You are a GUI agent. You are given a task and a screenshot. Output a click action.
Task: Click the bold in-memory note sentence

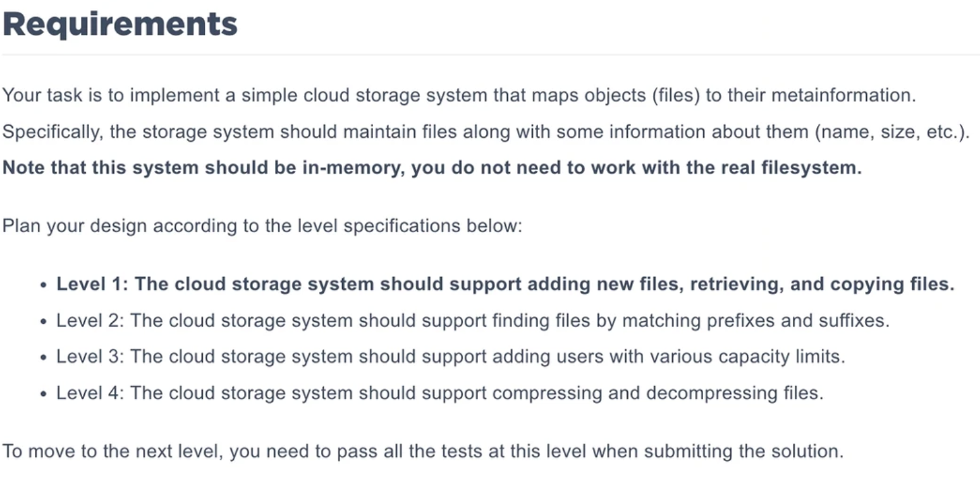pyautogui.click(x=432, y=168)
